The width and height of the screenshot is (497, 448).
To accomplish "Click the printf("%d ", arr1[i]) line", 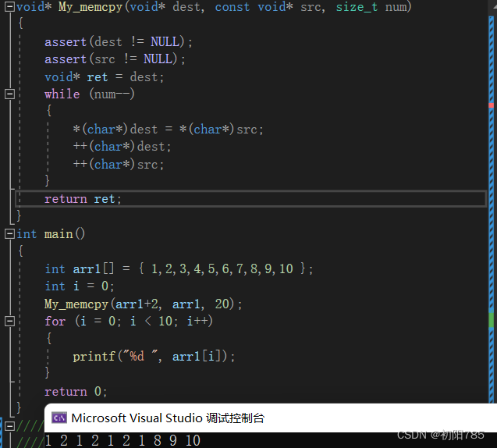I will tap(154, 357).
